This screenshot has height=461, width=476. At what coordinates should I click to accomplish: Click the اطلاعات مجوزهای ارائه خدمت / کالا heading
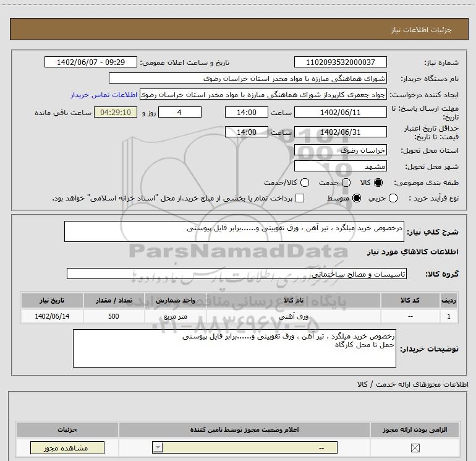(x=412, y=384)
